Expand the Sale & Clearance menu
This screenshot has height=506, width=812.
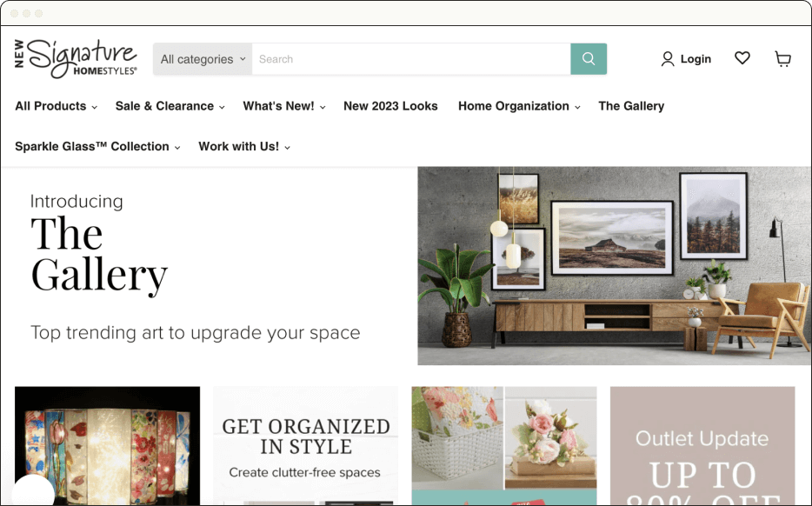tap(170, 106)
